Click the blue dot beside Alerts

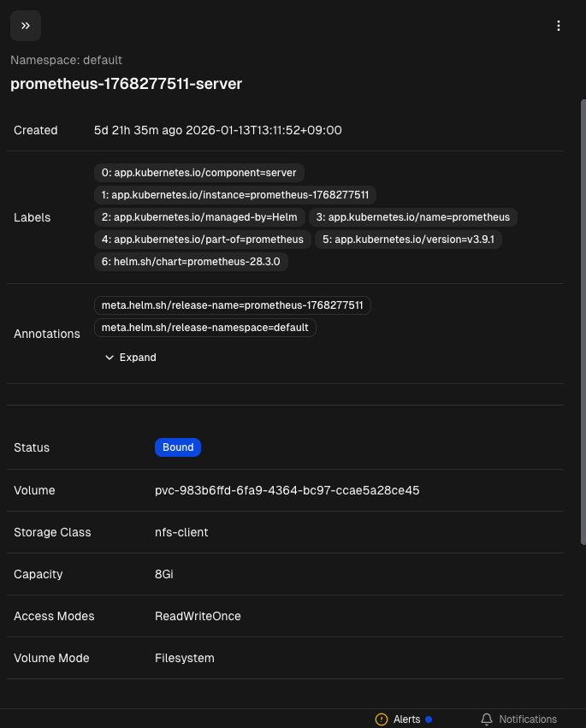pyautogui.click(x=428, y=719)
